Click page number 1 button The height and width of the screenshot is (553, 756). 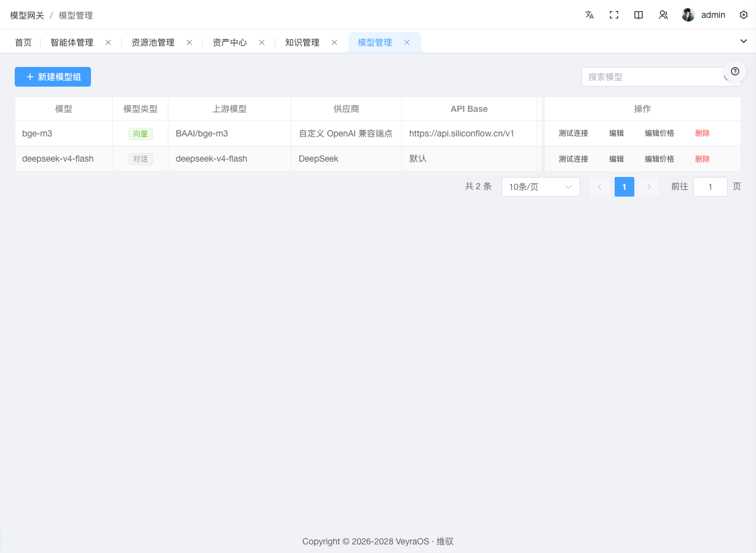[x=624, y=187]
